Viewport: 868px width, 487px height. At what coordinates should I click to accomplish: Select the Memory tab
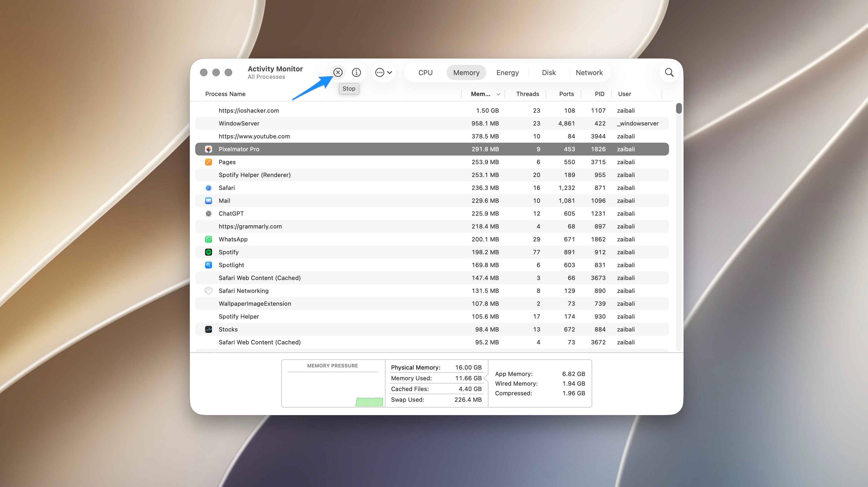click(466, 72)
